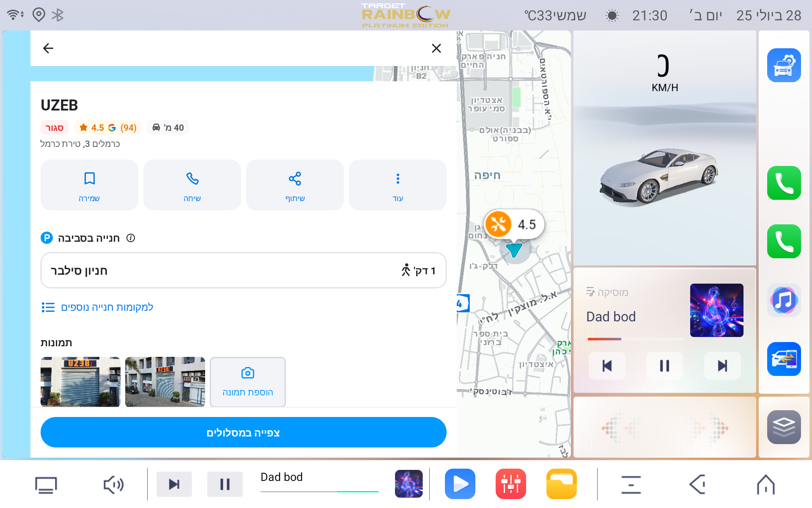Pause playback from the bottom bar
The image size is (812, 508).
[225, 484]
